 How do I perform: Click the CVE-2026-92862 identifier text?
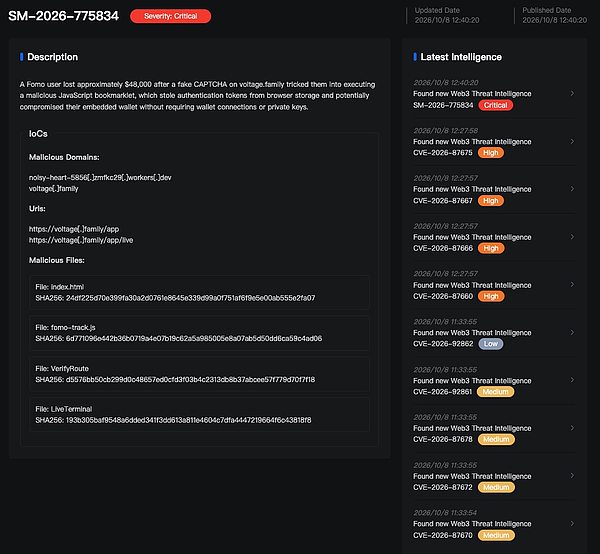coord(443,344)
